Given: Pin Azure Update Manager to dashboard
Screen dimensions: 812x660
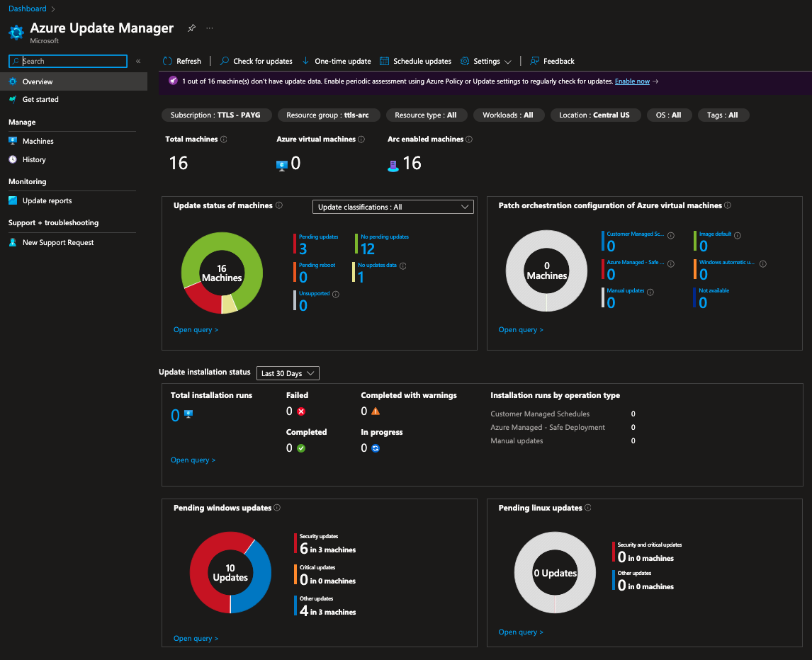Looking at the screenshot, I should 191,28.
